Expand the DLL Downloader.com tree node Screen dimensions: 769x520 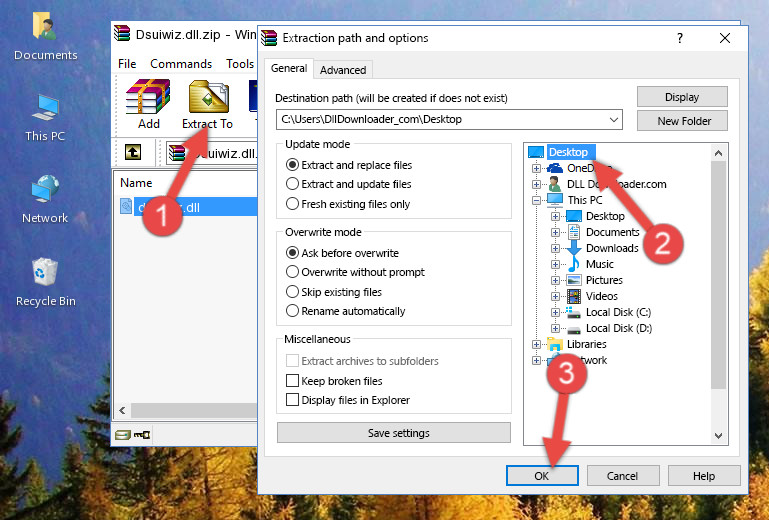tap(536, 184)
